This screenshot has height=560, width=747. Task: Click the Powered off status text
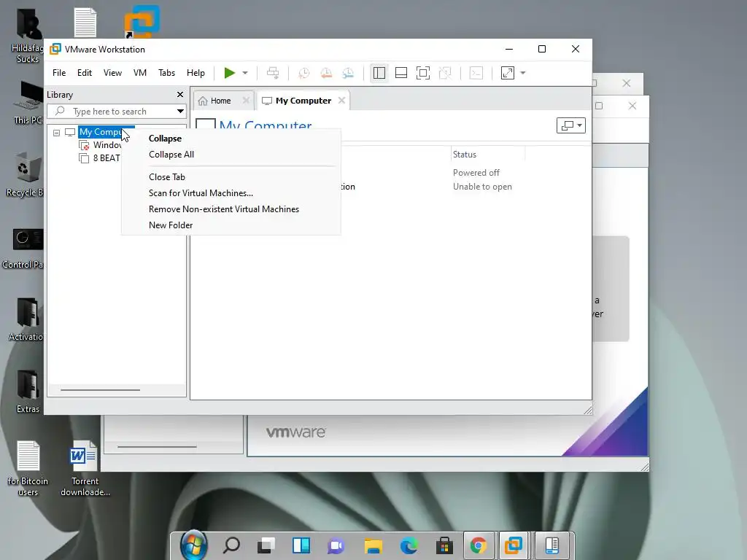point(476,172)
